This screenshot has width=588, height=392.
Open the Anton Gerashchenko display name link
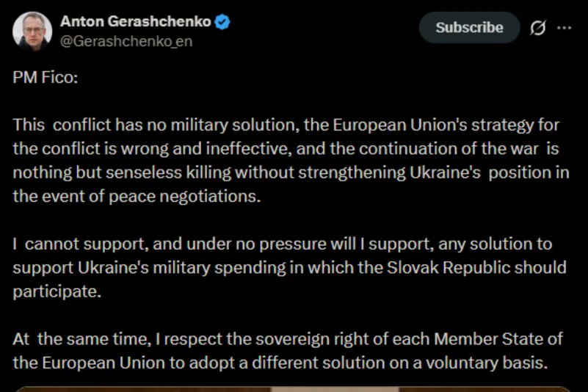coord(136,23)
